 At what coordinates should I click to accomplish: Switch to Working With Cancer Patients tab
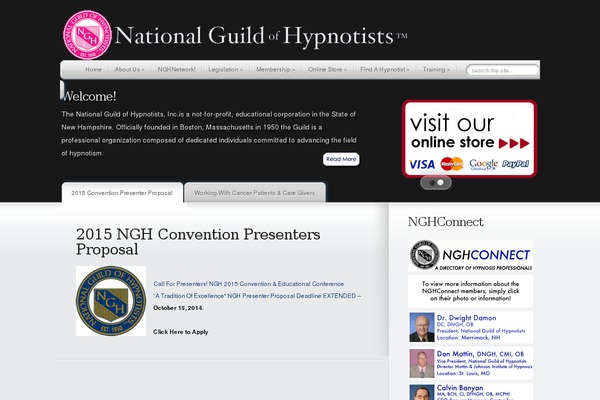(x=255, y=193)
